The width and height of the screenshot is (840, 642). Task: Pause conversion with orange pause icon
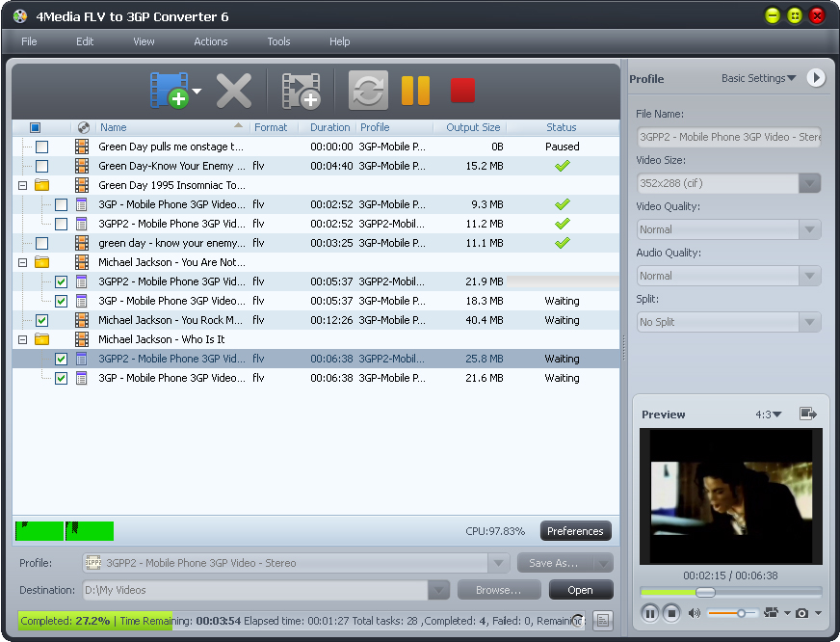[x=415, y=90]
